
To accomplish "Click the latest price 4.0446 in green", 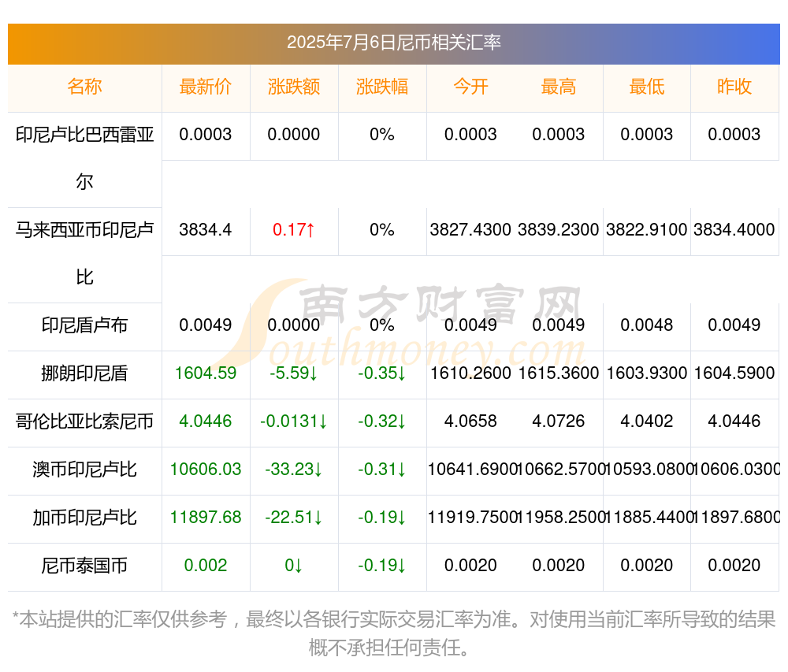I will tap(205, 421).
